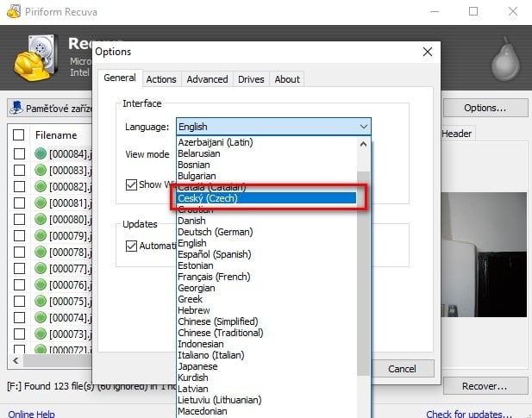The width and height of the screenshot is (532, 418).
Task: Click green status dot for [000081]
Action: click(x=41, y=203)
